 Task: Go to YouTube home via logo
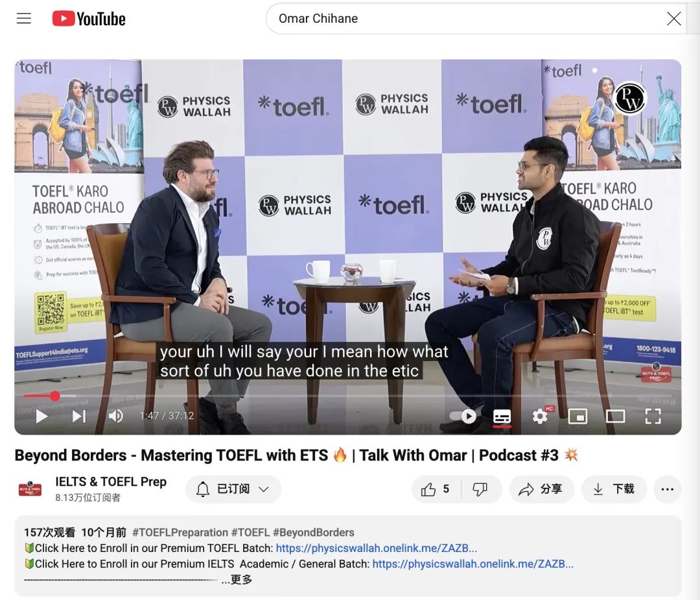tap(89, 19)
